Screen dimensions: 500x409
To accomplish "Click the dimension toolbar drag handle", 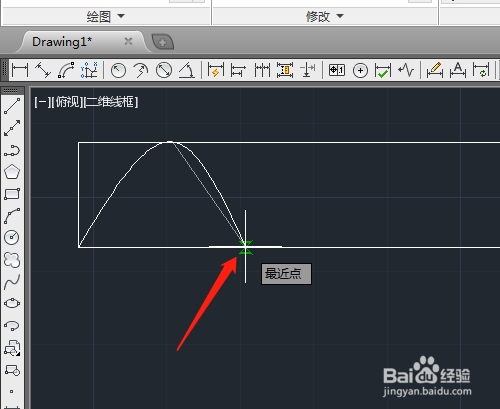I will [x=4, y=70].
